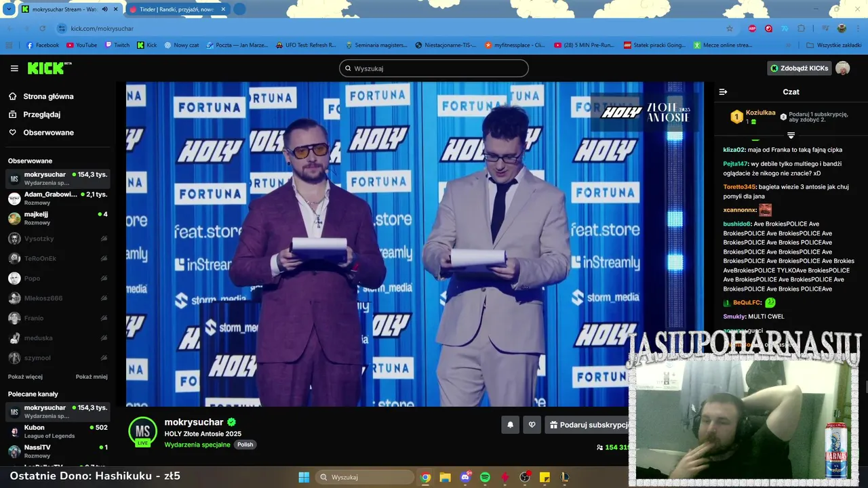The height and width of the screenshot is (488, 868).
Task: Click Pokaż mniej under followed channels
Action: pos(92,377)
